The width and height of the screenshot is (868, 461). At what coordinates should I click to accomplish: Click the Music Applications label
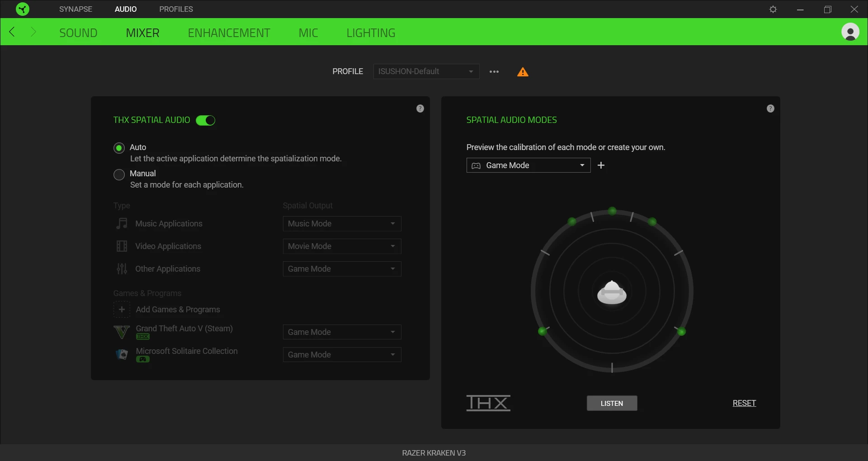click(169, 224)
